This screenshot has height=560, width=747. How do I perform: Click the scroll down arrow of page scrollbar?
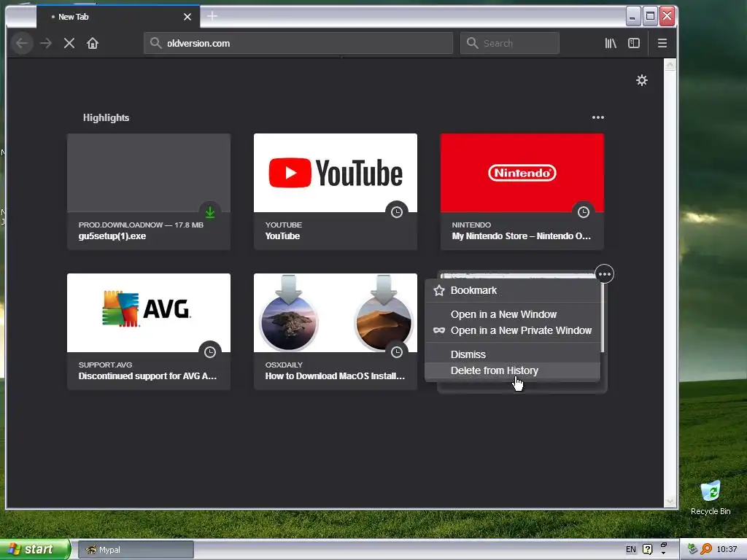point(670,502)
